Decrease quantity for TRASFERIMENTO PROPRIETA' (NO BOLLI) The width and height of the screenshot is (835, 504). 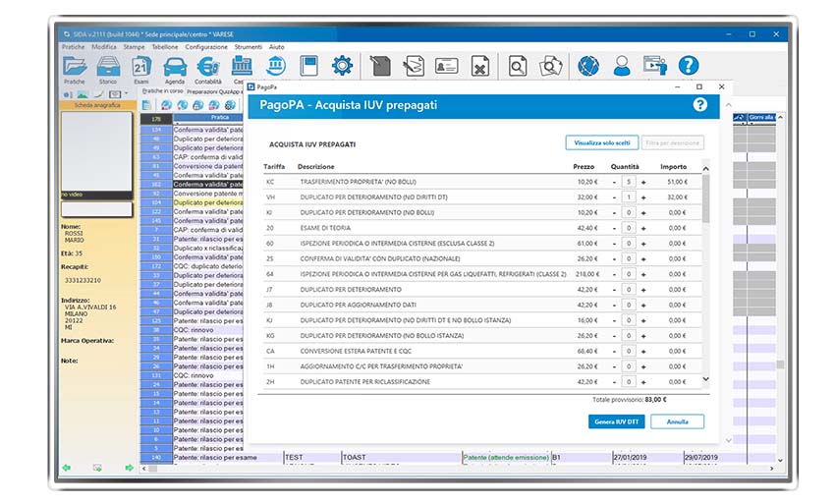[x=615, y=182]
